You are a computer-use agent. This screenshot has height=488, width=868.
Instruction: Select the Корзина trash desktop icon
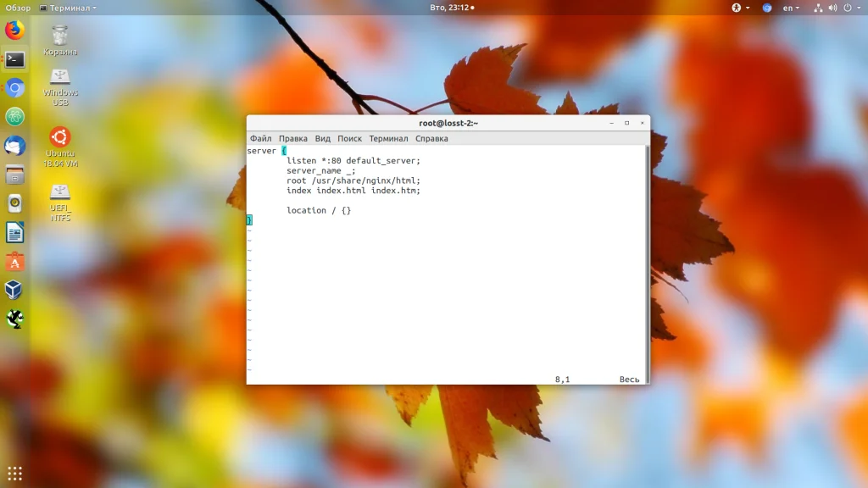60,41
